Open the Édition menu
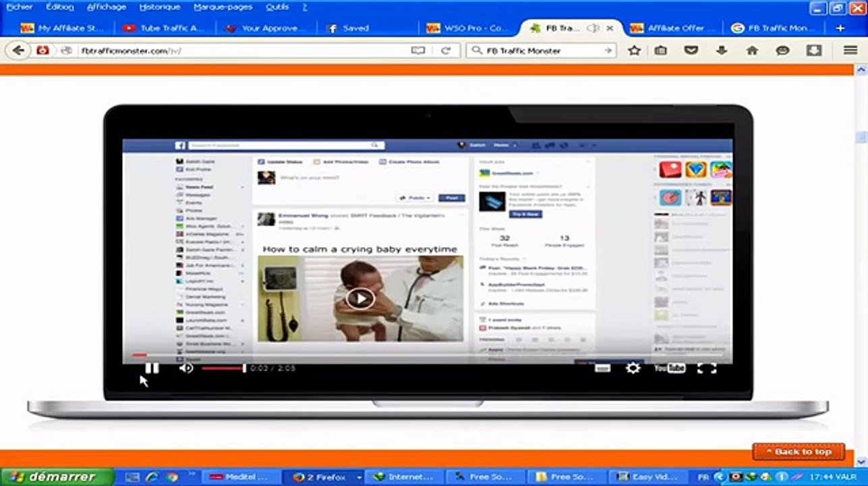Viewport: 868px width, 486px height. [x=60, y=7]
